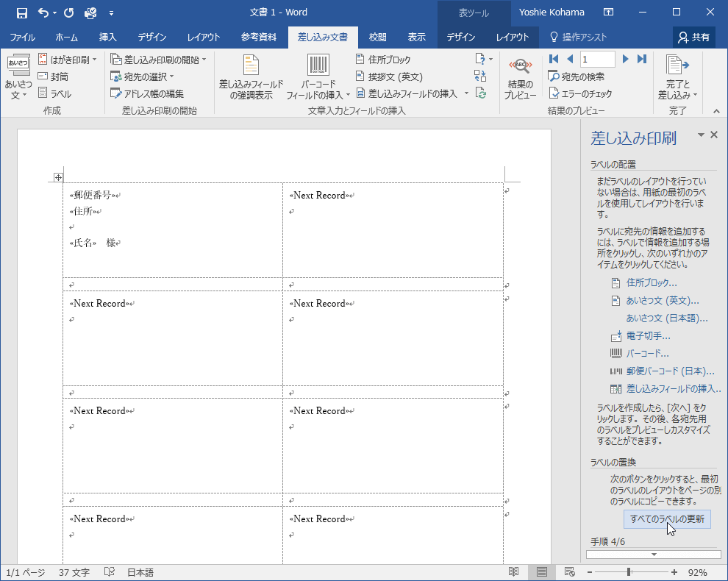Open the ファイル tab

pyautogui.click(x=22, y=38)
